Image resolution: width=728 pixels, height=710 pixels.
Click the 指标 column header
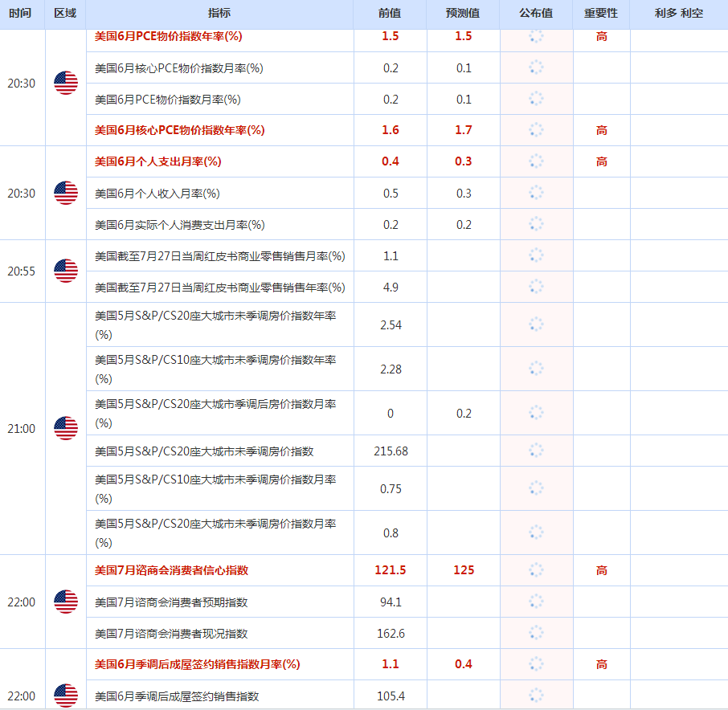point(219,13)
